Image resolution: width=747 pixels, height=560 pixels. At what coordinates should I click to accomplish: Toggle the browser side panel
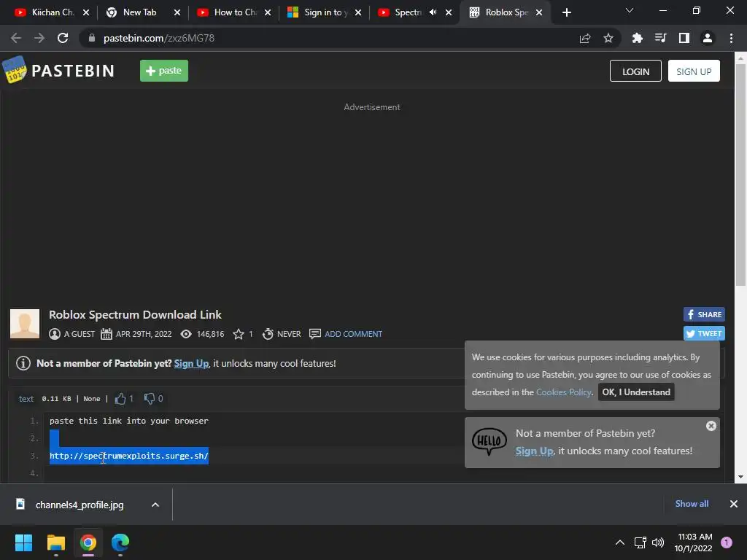(x=684, y=38)
